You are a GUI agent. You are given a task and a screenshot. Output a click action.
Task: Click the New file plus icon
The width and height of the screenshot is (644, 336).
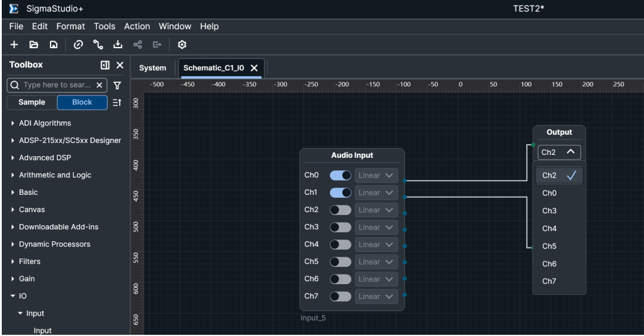click(x=14, y=45)
